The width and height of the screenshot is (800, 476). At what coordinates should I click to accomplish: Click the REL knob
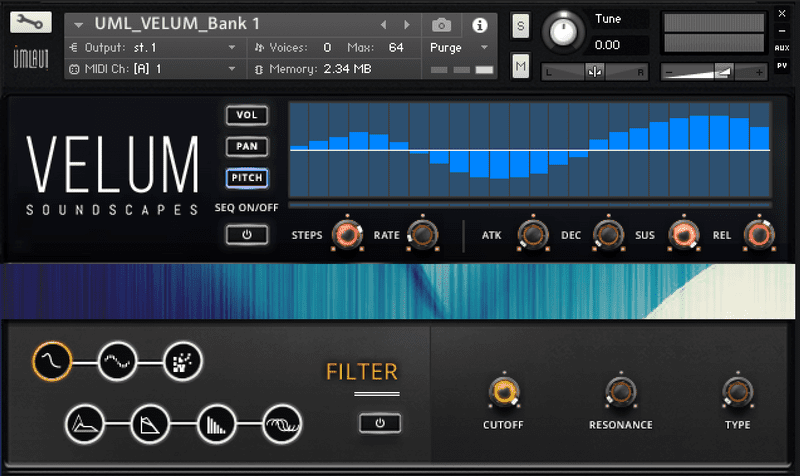(x=759, y=235)
